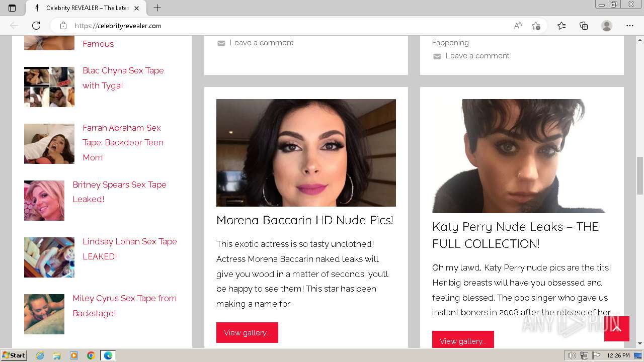Screen dimensions: 644x362
Task: Refresh the current page
Action: [x=36, y=26]
